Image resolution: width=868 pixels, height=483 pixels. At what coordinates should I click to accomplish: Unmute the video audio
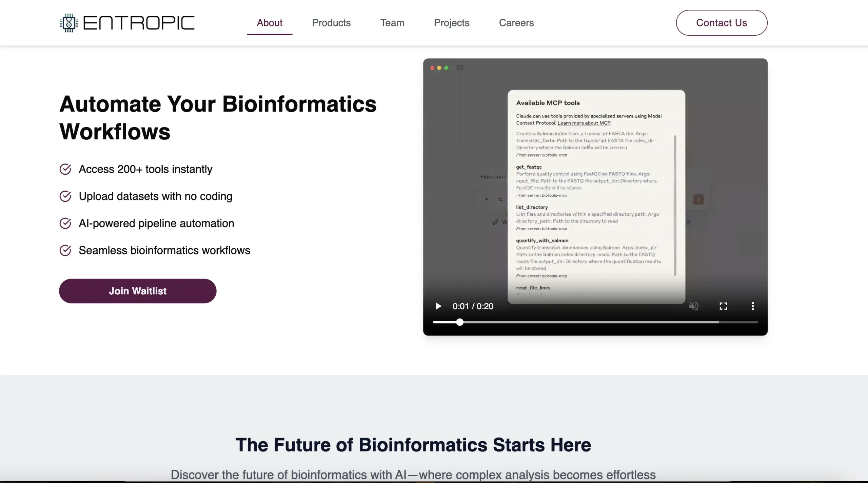tap(694, 306)
